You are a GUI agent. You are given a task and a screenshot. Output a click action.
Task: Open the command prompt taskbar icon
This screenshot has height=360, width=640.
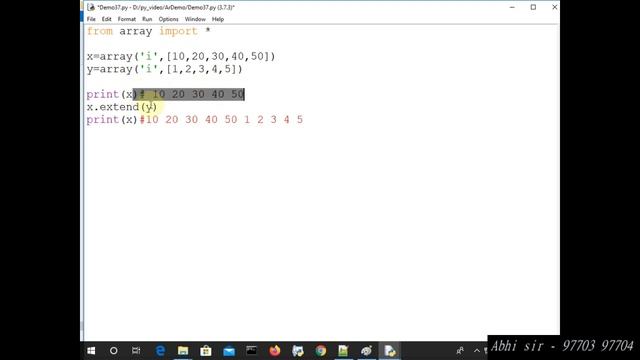pyautogui.click(x=251, y=351)
